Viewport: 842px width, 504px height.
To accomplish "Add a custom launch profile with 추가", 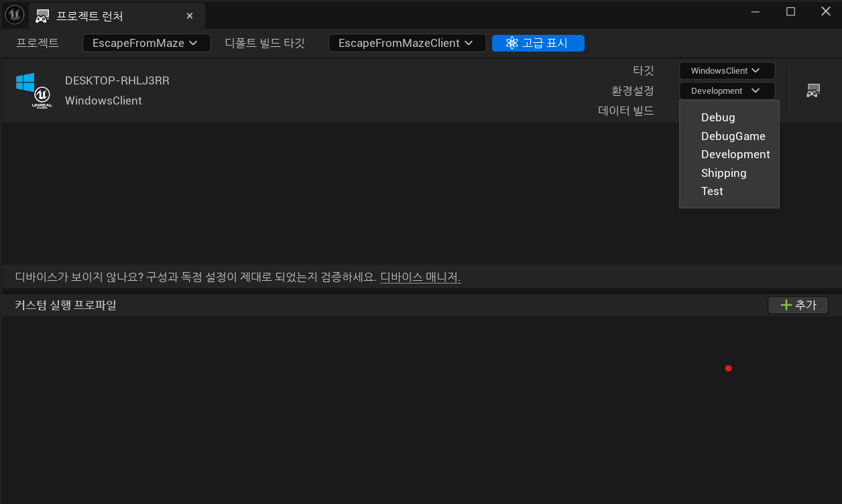I will pyautogui.click(x=798, y=306).
